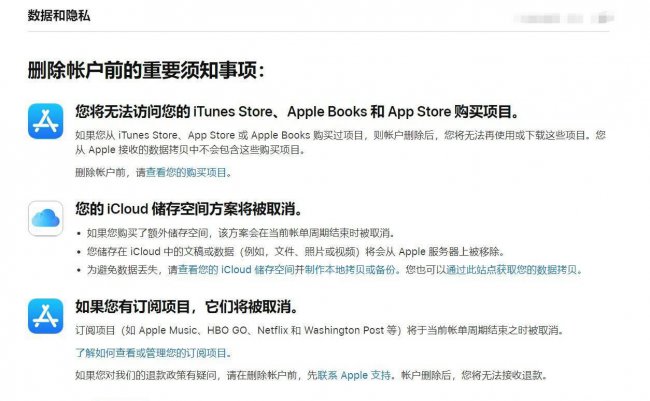Click heading 您的 iCloud 储存空间方案将被取消
Image resolution: width=650 pixels, height=401 pixels.
[189, 209]
